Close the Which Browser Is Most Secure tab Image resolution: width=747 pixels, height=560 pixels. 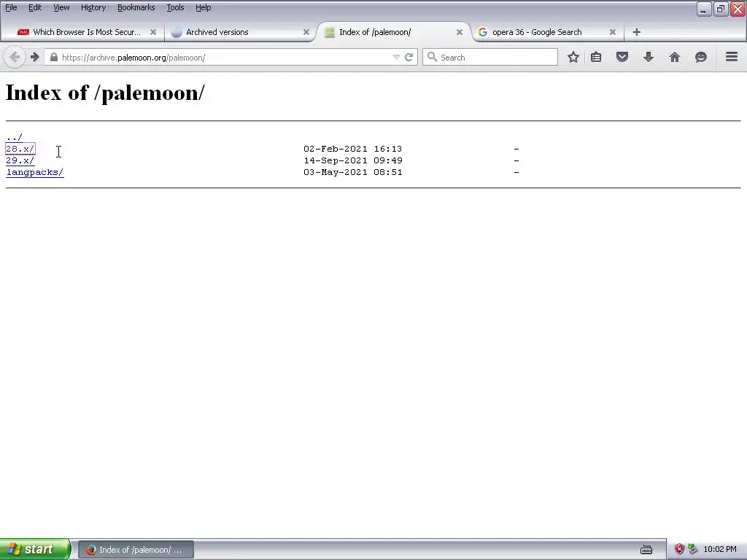(x=153, y=32)
